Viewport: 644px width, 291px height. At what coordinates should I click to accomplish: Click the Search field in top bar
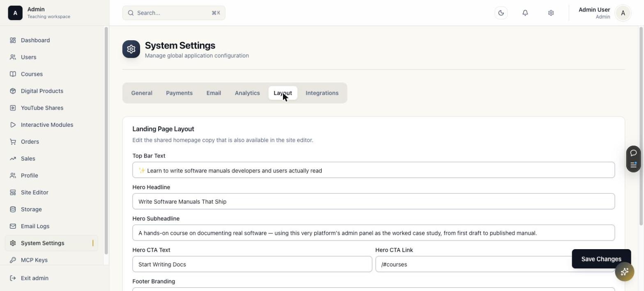pyautogui.click(x=174, y=13)
